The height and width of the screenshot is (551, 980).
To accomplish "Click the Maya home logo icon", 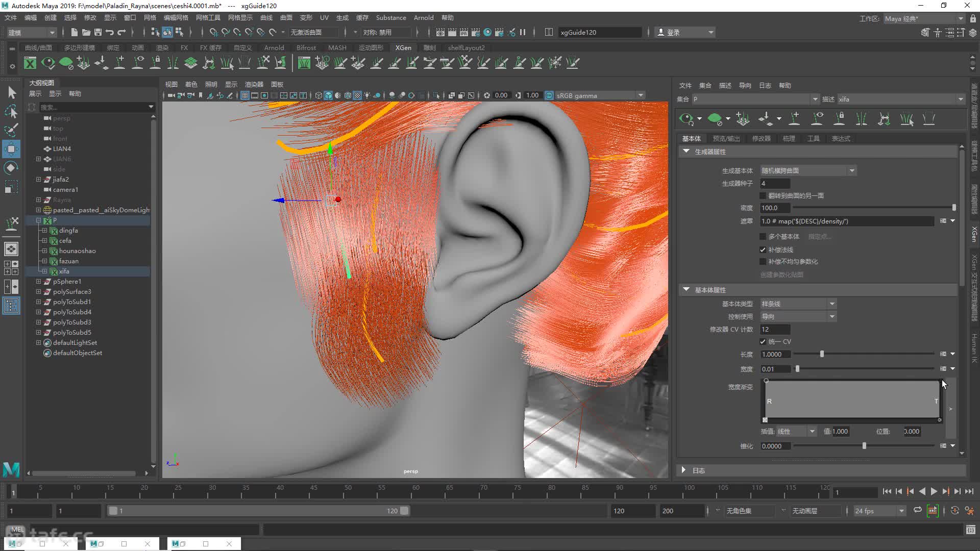I will 11,469.
